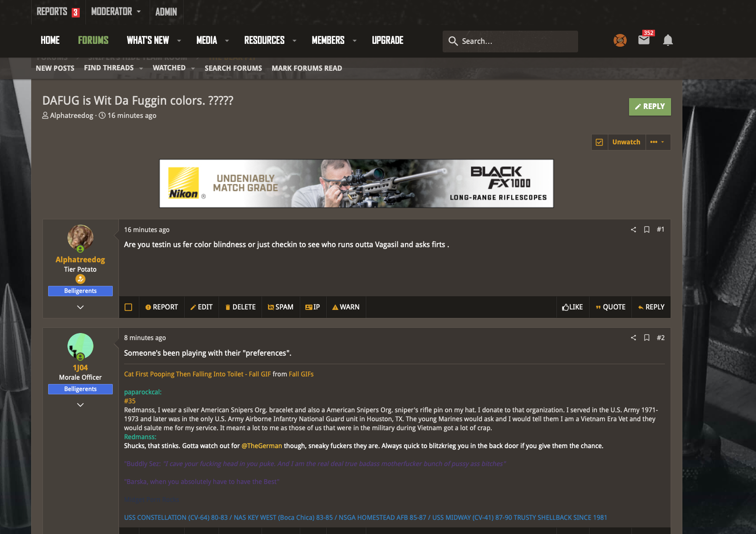Click the magnifier icon in search box

pos(453,41)
